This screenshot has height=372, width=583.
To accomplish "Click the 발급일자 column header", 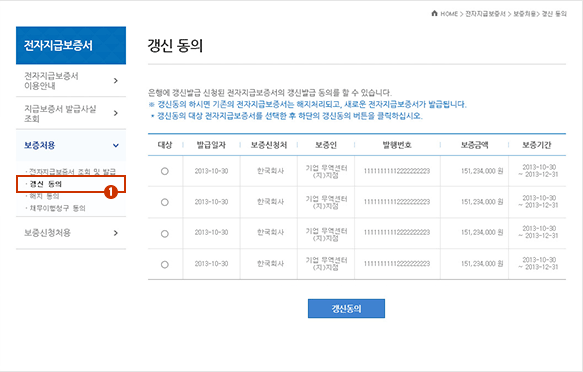I will (x=211, y=145).
